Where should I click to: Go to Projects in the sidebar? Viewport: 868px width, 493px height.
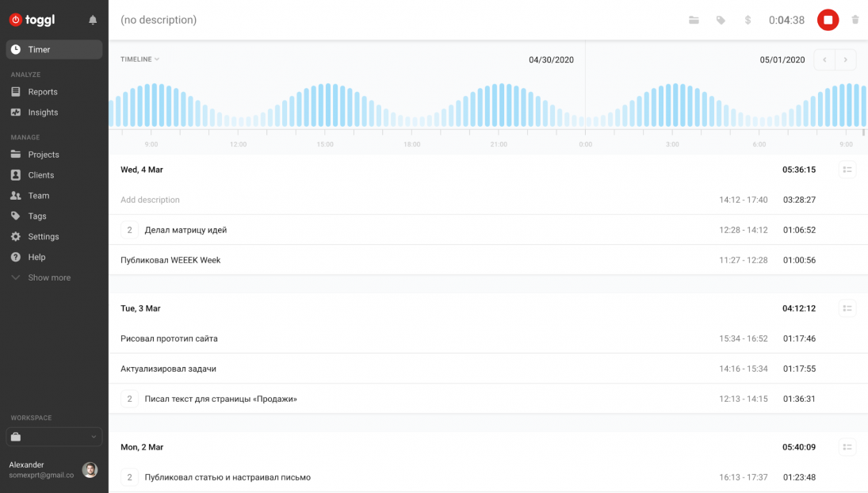pyautogui.click(x=44, y=155)
